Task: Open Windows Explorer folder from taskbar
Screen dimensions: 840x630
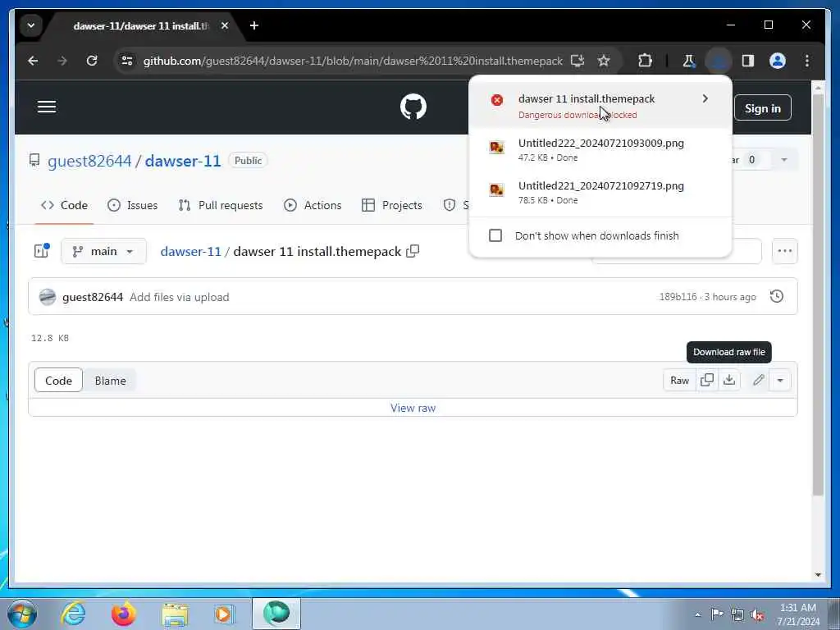Action: (175, 614)
